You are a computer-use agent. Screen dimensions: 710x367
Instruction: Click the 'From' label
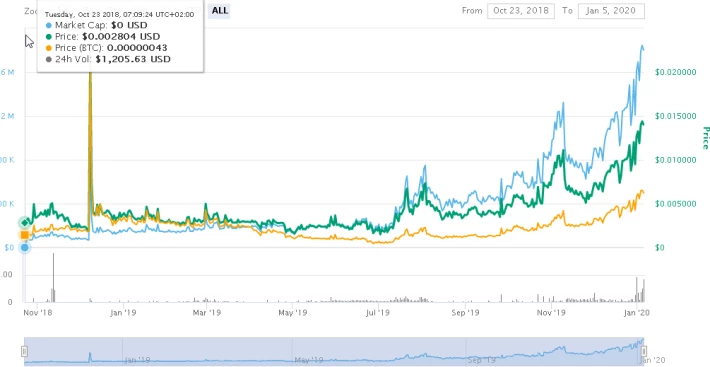coord(472,10)
